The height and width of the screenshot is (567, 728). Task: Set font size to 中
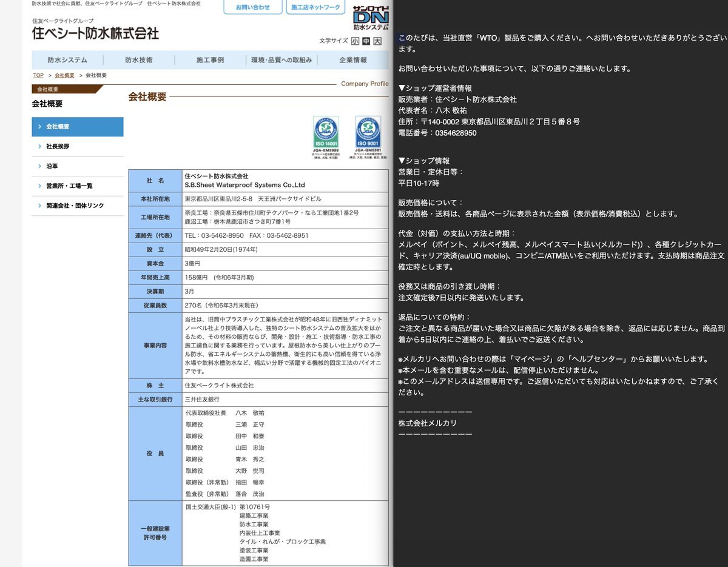click(366, 41)
